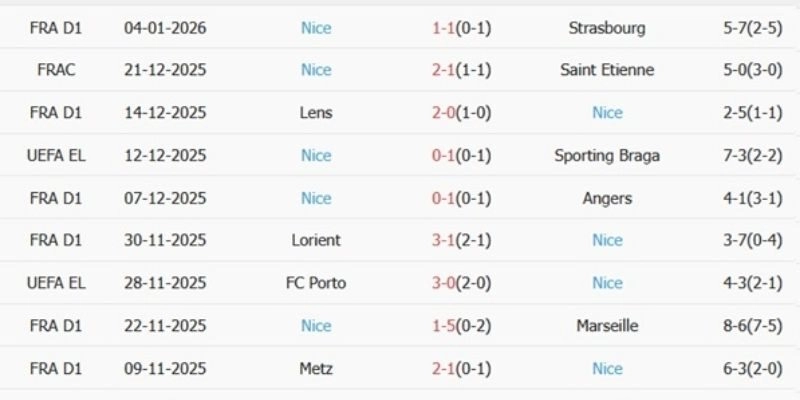
Task: Open the 1-5 score against Marseille
Action: 443,326
